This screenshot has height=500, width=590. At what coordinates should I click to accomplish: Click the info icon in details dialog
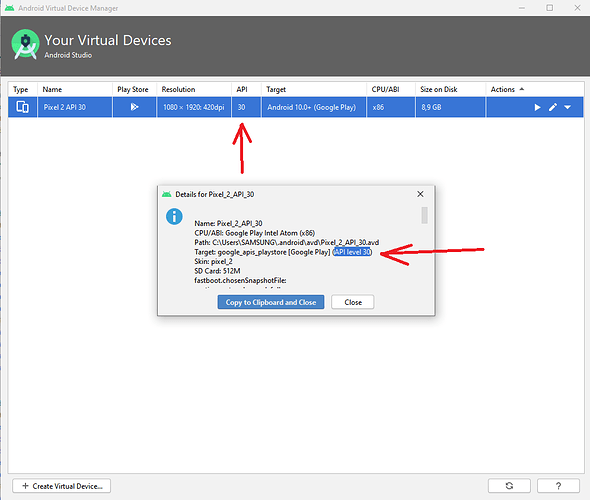174,217
